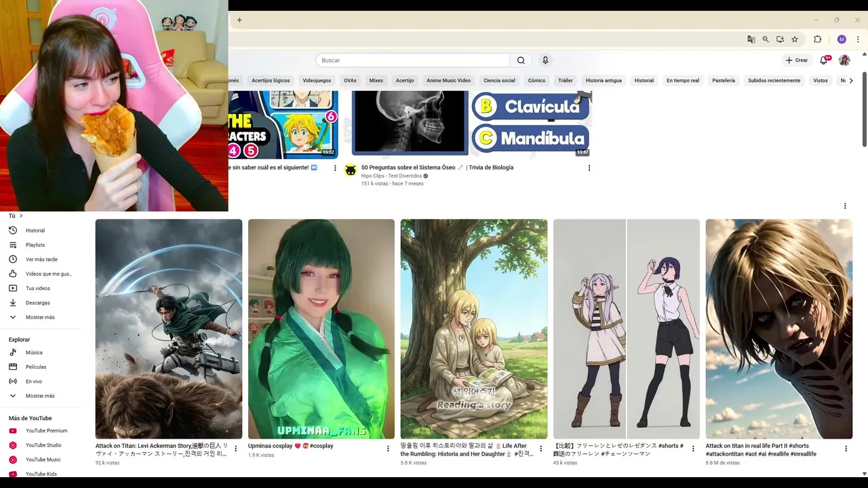868x488 pixels.
Task: Select the Acertijos lógicos chip
Action: coord(271,81)
